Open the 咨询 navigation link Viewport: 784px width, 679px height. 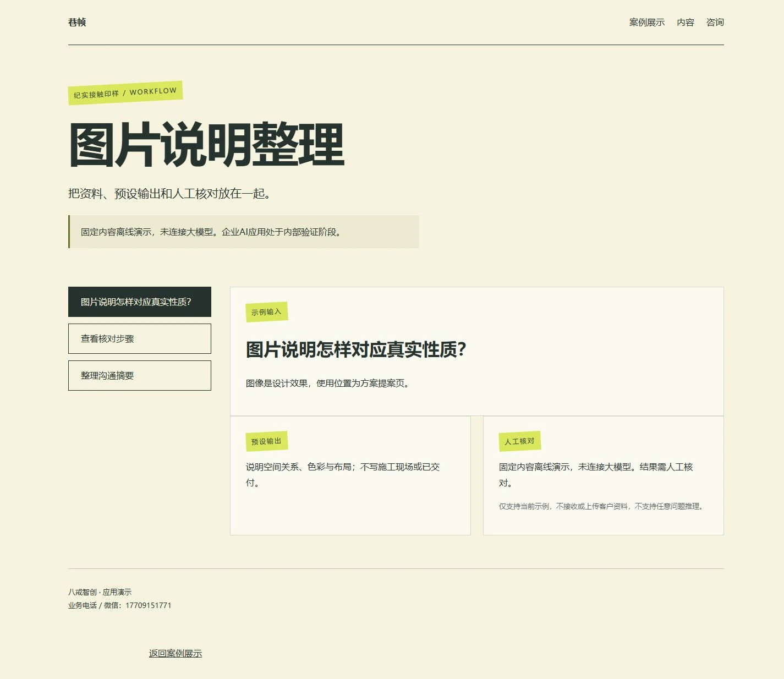pyautogui.click(x=715, y=23)
